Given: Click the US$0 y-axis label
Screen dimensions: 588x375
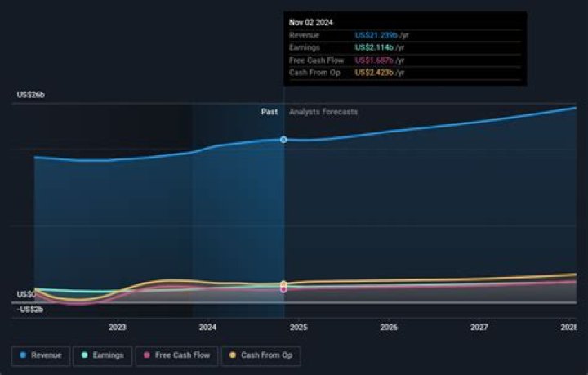Looking at the screenshot, I should pyautogui.click(x=25, y=294).
